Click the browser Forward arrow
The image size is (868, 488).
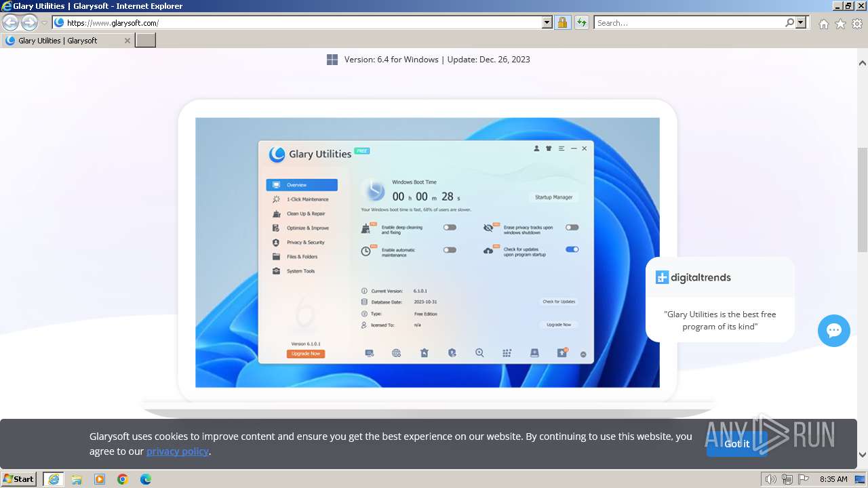[29, 22]
